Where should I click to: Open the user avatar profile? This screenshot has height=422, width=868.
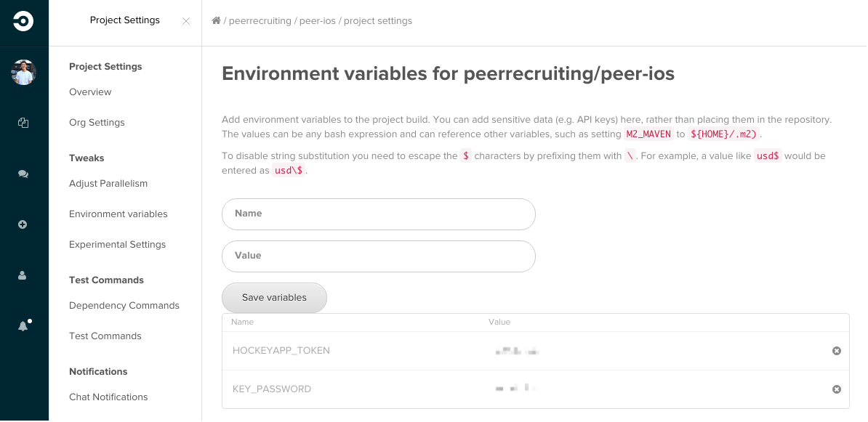click(x=23, y=73)
